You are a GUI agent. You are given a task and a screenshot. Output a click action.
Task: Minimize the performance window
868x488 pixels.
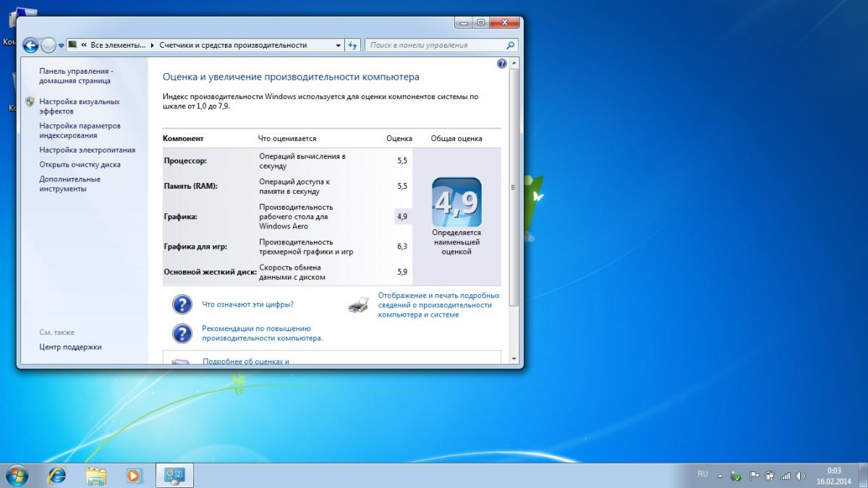click(x=464, y=22)
